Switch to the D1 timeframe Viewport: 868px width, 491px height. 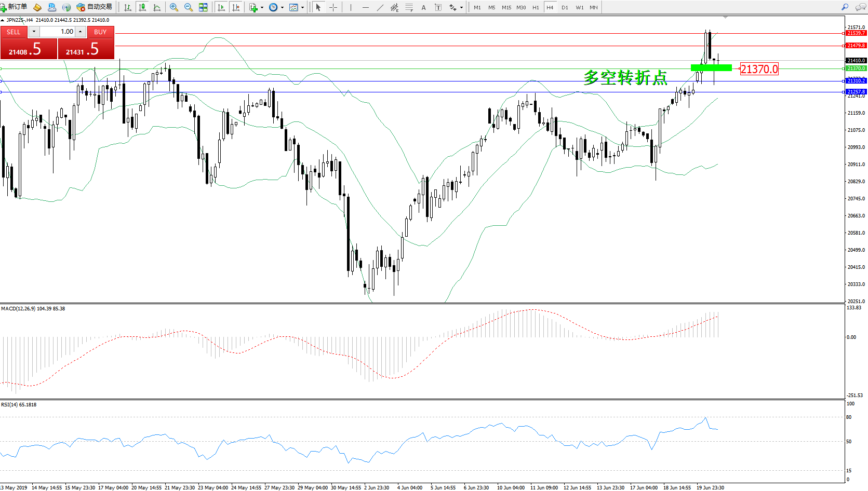(x=565, y=7)
